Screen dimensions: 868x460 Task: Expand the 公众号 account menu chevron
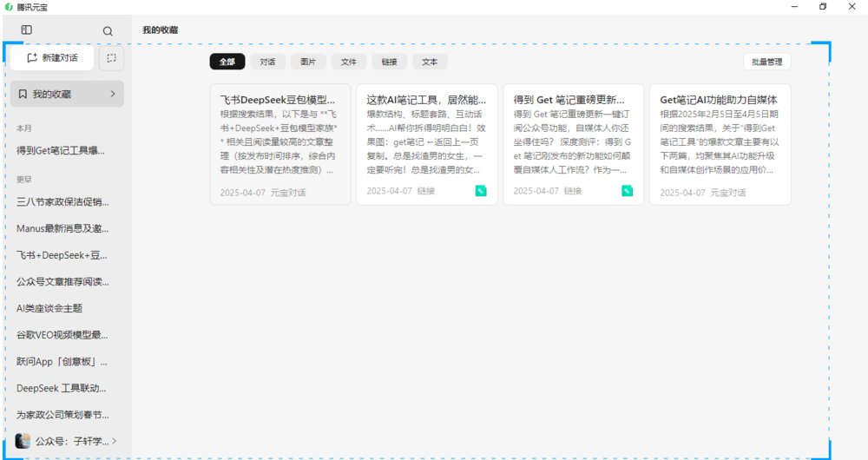click(x=115, y=441)
